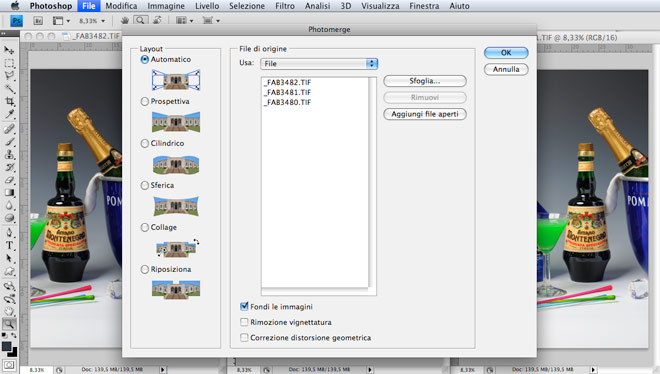Screen dimensions: 660x374
Task: Open zoom level 8,33% dropdown
Action: pyautogui.click(x=91, y=21)
